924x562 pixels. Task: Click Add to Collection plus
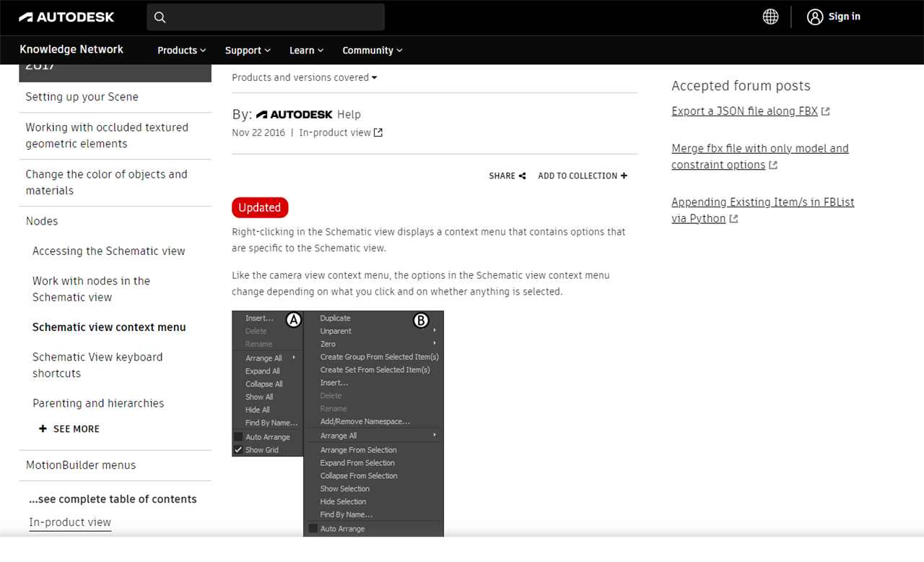624,176
